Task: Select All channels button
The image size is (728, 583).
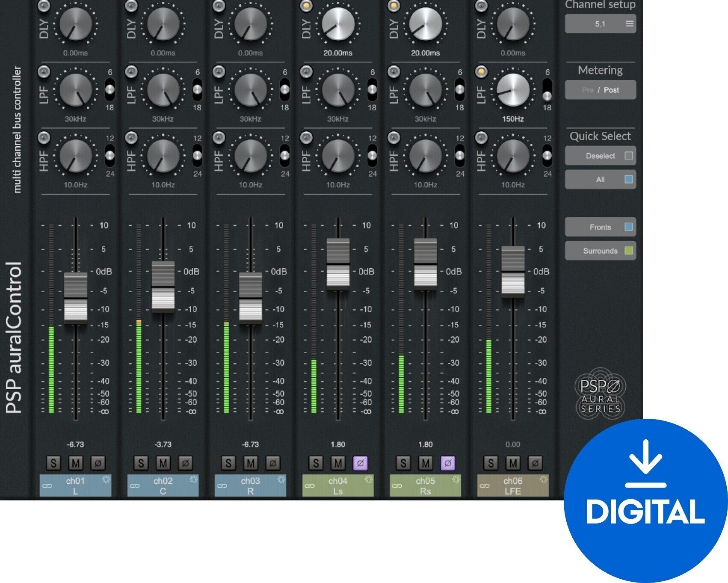Action: click(x=600, y=180)
